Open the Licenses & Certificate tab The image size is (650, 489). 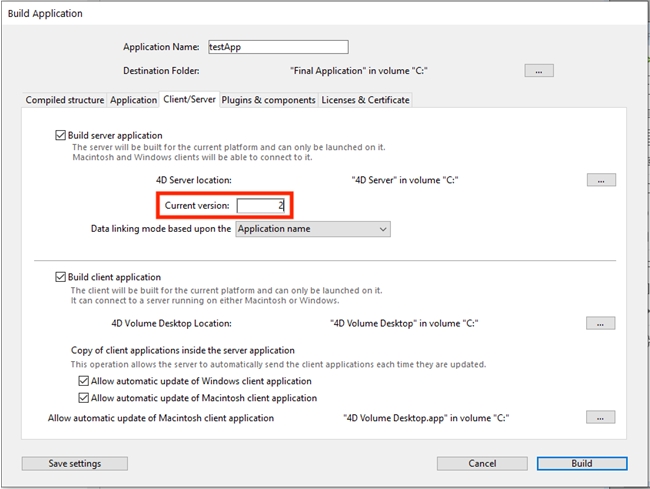(365, 100)
